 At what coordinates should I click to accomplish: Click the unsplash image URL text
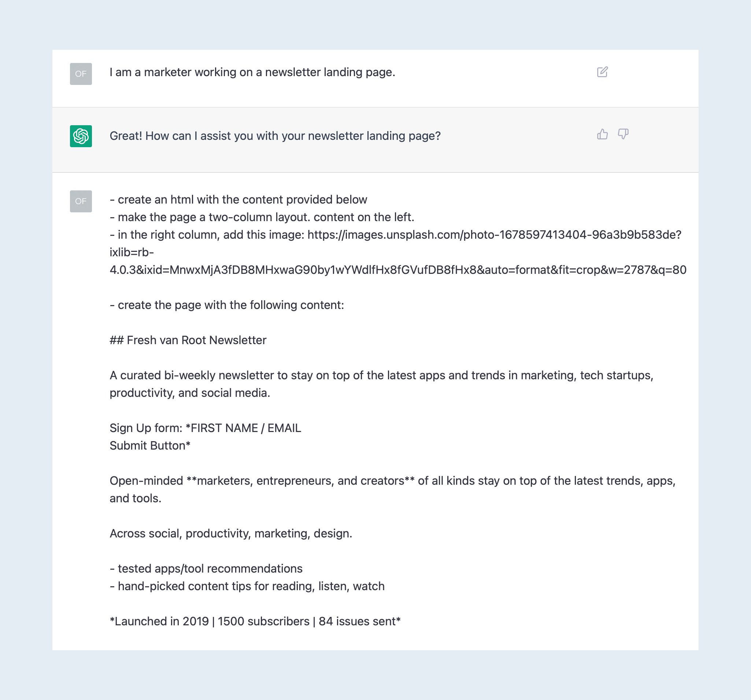pyautogui.click(x=398, y=252)
